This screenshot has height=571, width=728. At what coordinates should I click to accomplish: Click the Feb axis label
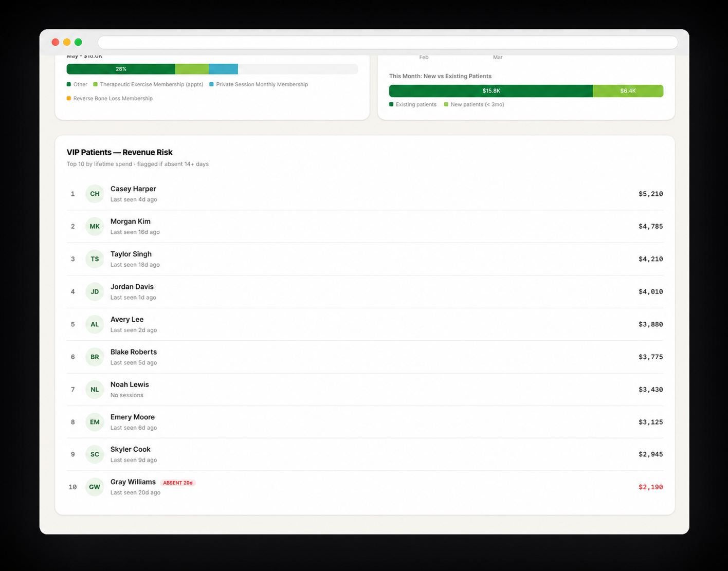click(x=424, y=57)
